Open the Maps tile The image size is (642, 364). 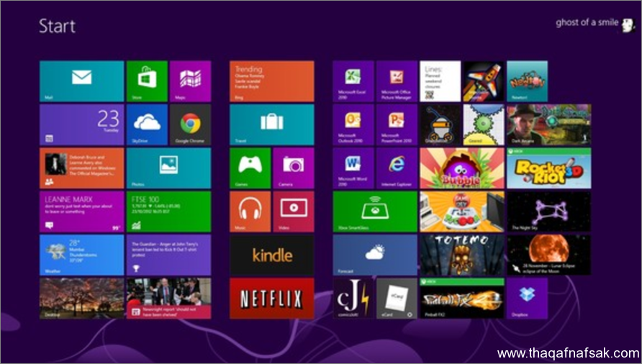point(190,81)
